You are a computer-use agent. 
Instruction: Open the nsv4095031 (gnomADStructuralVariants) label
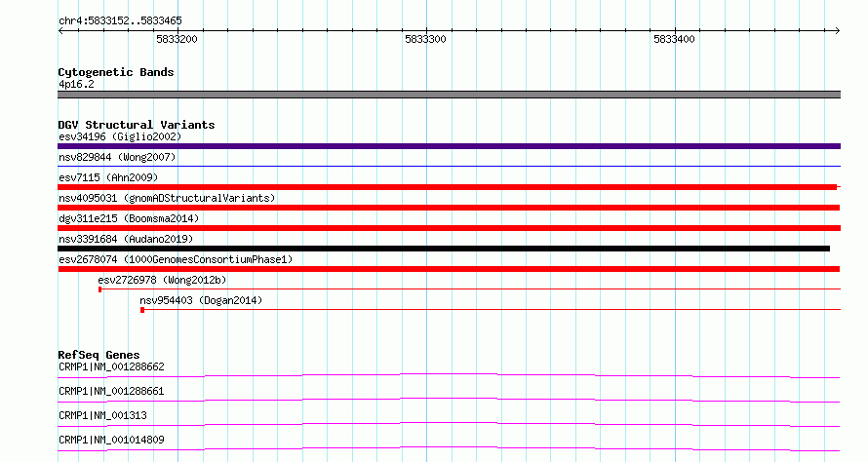(x=167, y=198)
